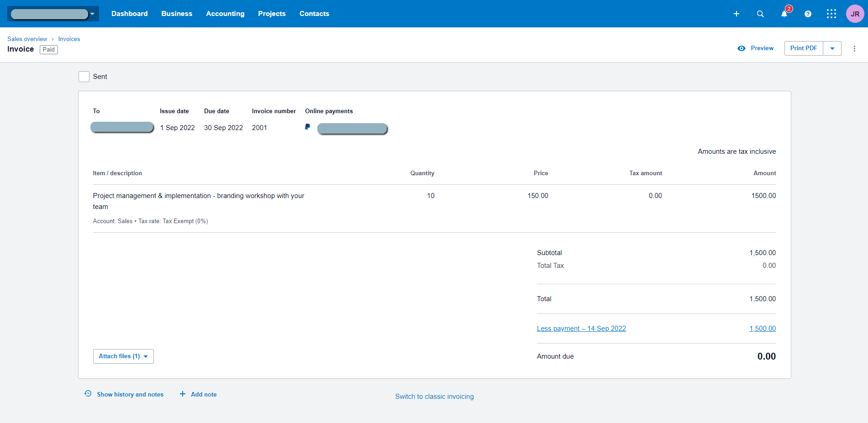Click the 1,500.00 payment amount link

(763, 329)
